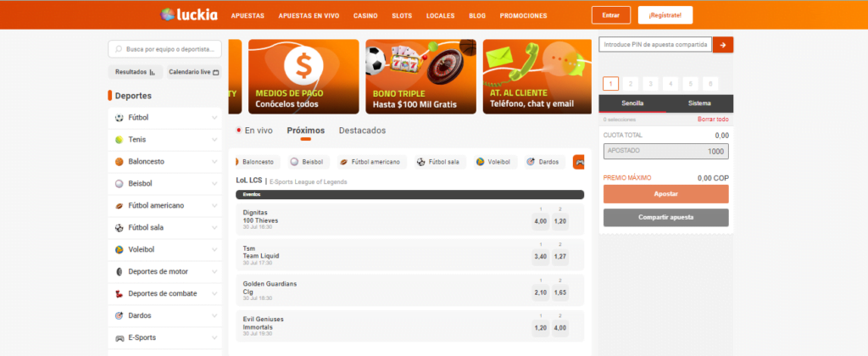Click the Fútbol sala icon in sidebar
The image size is (868, 356).
pos(119,227)
